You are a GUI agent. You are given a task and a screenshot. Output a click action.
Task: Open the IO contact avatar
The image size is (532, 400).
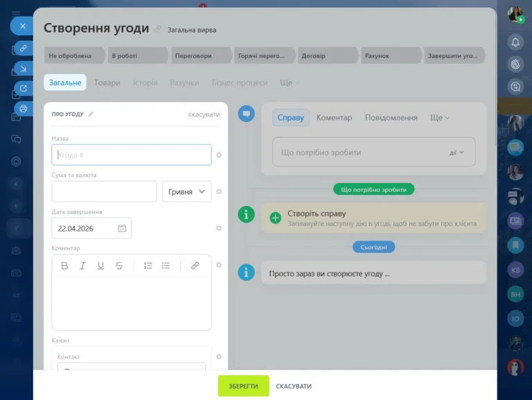coord(515,319)
